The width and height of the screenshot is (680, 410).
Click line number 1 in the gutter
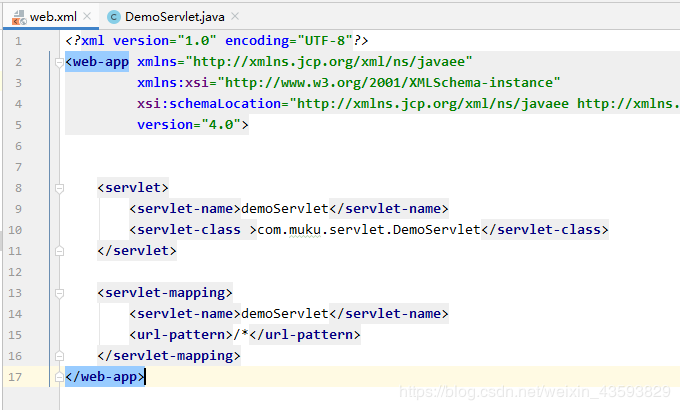click(18, 41)
